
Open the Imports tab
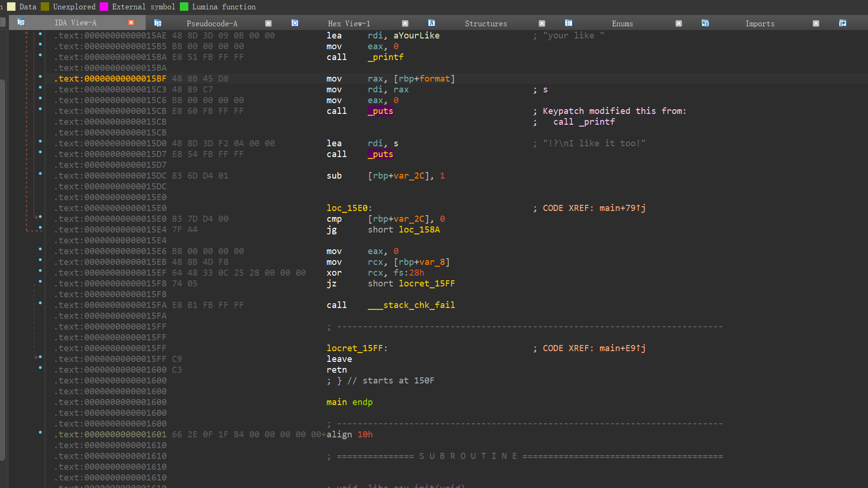tap(760, 23)
